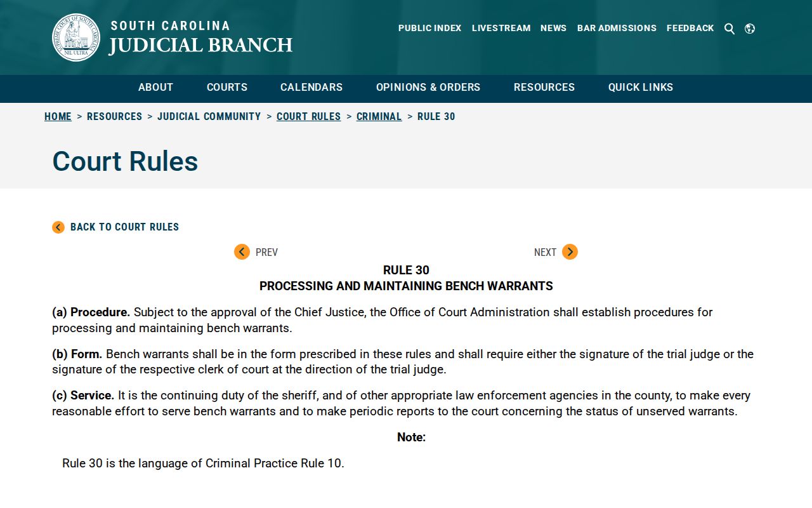Open the search magnifier icon
Viewport: 812px width, 508px height.
tap(730, 29)
